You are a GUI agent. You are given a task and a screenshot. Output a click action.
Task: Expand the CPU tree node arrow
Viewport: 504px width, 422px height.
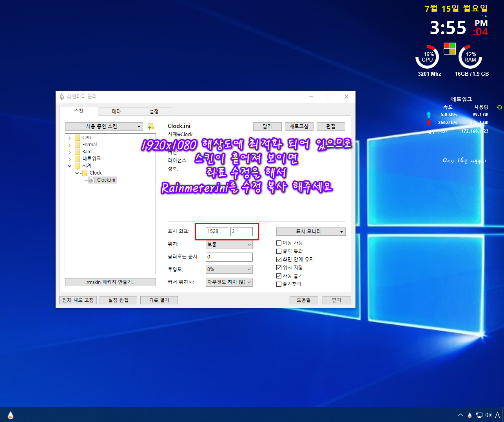pos(70,138)
